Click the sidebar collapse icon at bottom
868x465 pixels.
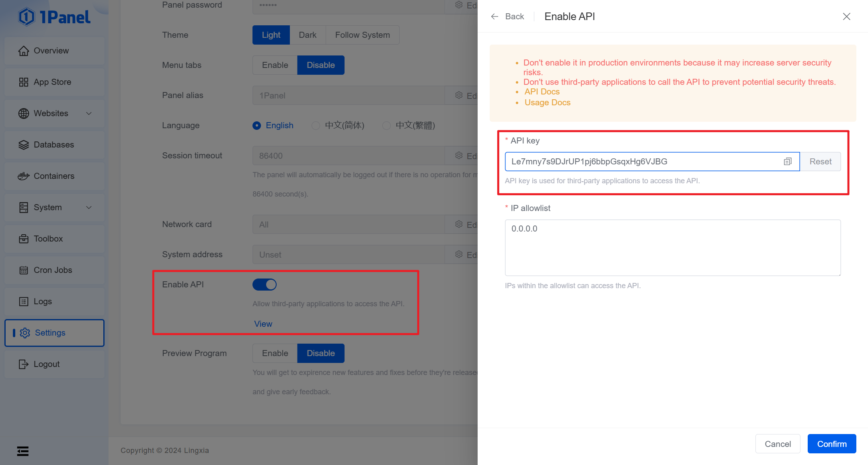(23, 451)
